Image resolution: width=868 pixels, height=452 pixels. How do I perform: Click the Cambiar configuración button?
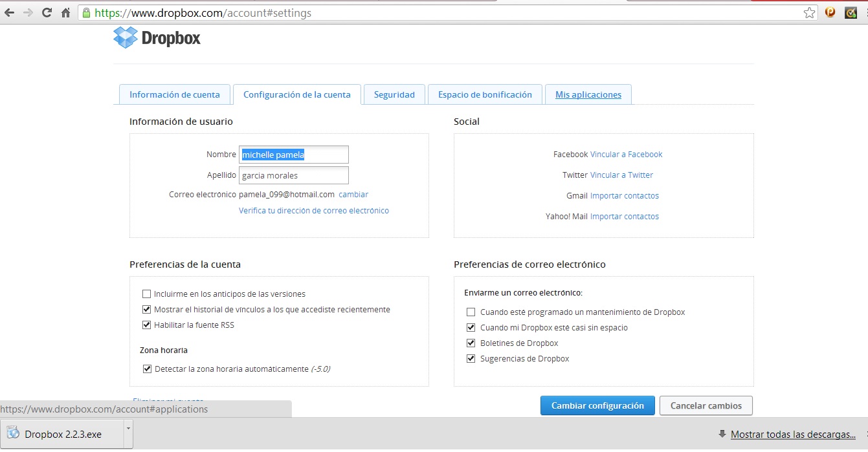(x=597, y=405)
